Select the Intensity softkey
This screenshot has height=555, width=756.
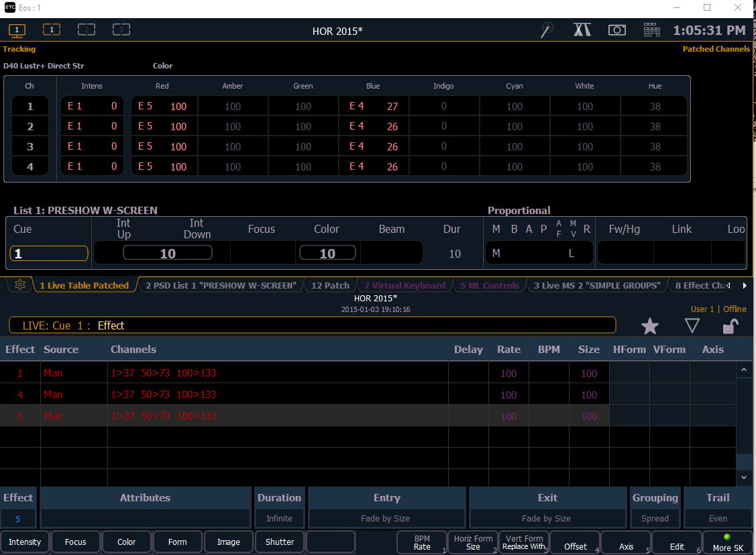coord(25,542)
